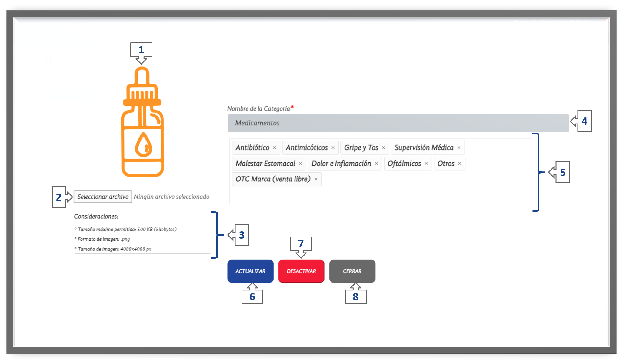Click the gray CERRAR button
623x364 pixels.
point(352,271)
